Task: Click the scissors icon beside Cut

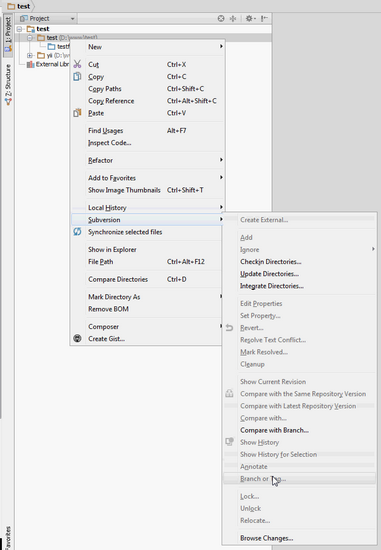Action: 77,64
